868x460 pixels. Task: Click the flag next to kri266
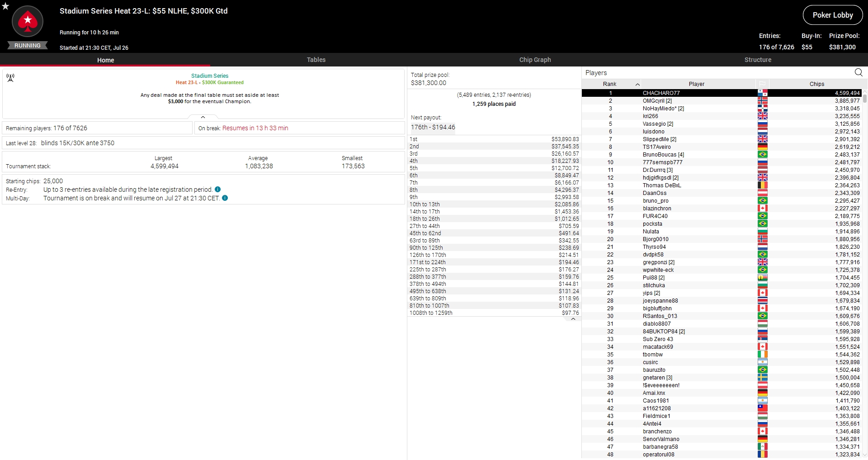(763, 116)
